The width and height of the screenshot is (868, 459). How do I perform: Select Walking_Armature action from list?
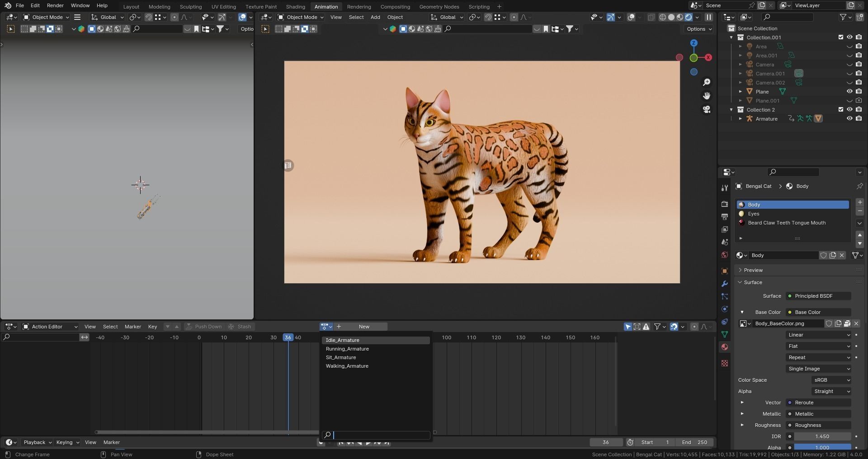pyautogui.click(x=376, y=366)
